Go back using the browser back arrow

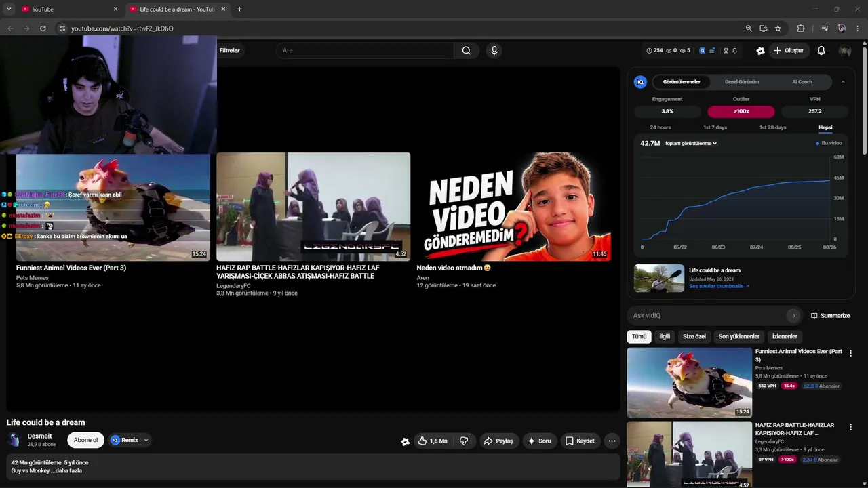pos(10,28)
